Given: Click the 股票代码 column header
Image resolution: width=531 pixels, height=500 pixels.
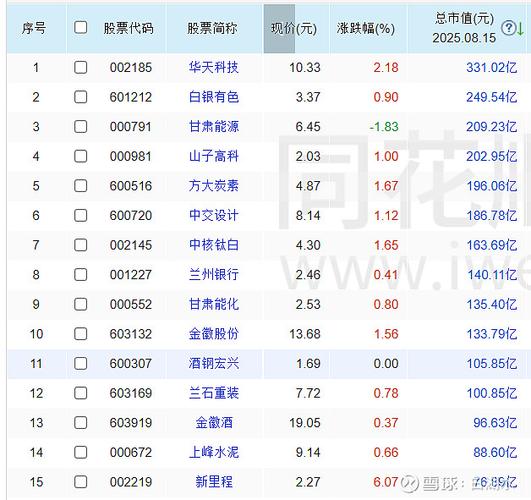Looking at the screenshot, I should [x=128, y=28].
